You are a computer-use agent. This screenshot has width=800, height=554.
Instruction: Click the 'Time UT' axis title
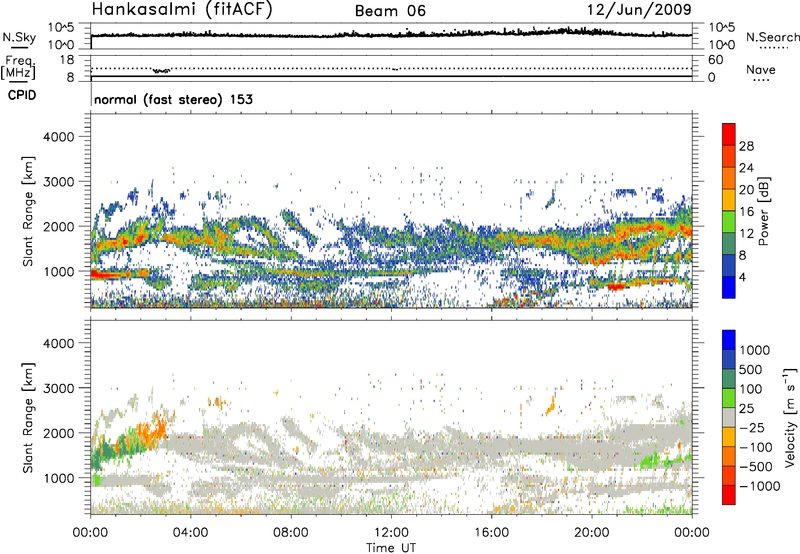(x=391, y=547)
